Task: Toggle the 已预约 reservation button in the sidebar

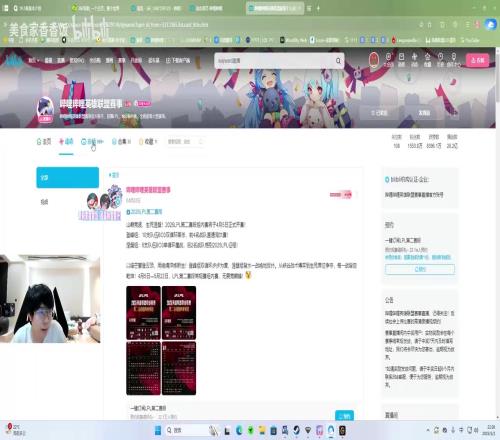Action: coord(420,269)
